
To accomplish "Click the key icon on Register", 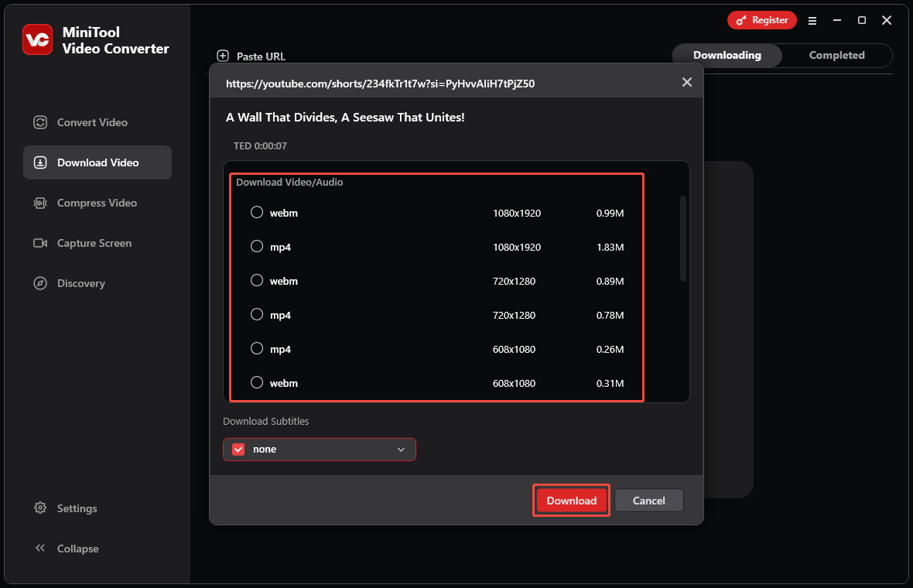I will coord(740,20).
